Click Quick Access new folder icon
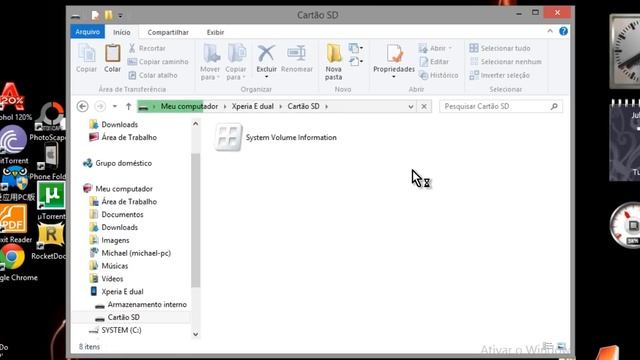The height and width of the screenshot is (360, 640). (x=108, y=15)
